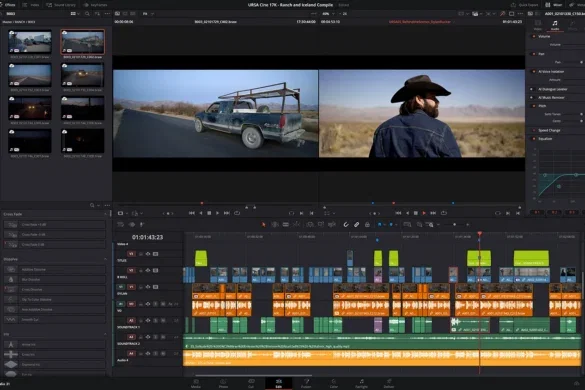Switch to the Fusion page
Screen dimensions: 585x390
point(306,383)
